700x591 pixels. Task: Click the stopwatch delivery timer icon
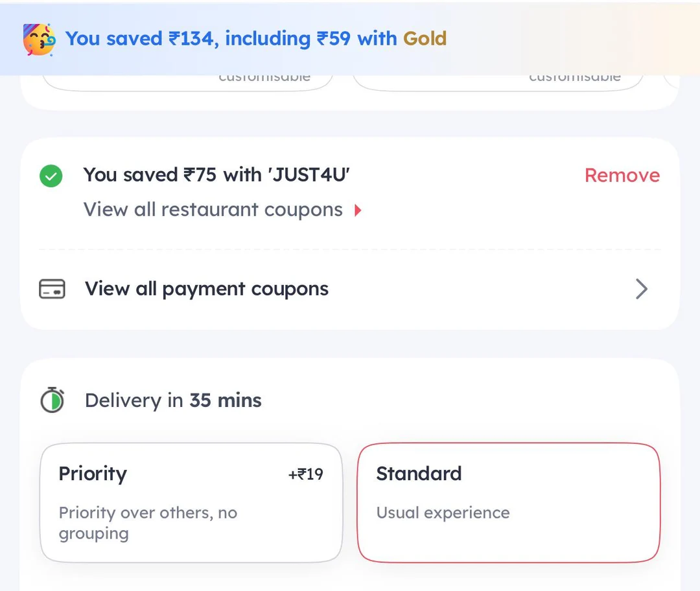coord(52,400)
